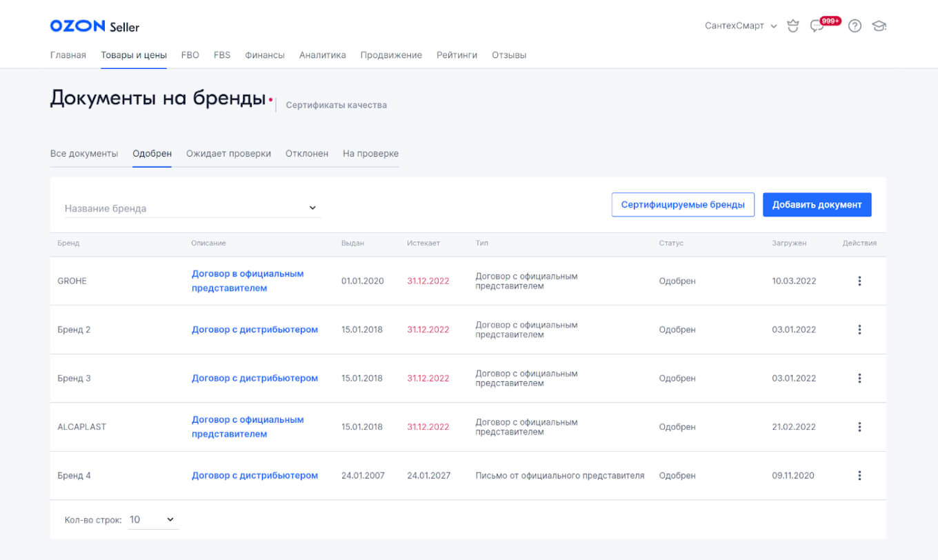Open the actions menu for the GROHE row
938x560 pixels.
859,281
